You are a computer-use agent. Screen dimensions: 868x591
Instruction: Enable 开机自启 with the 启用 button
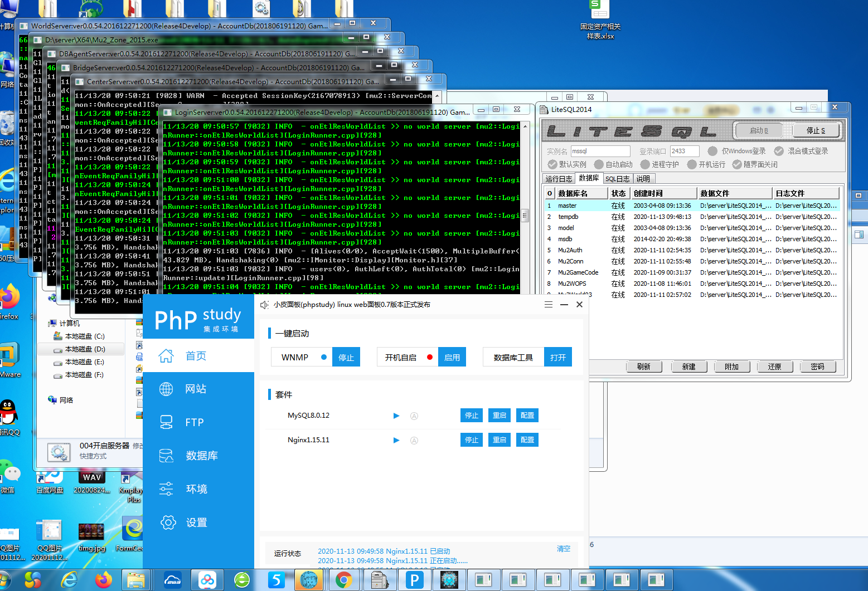pyautogui.click(x=452, y=357)
